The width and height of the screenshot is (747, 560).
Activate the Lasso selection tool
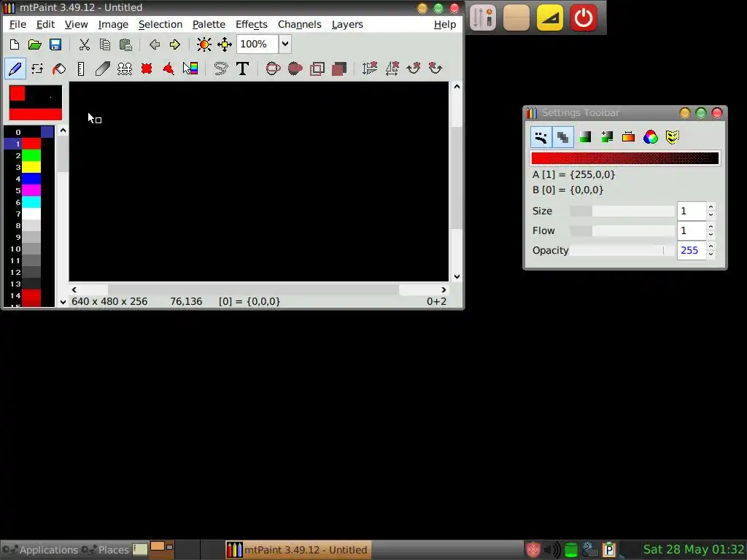click(x=220, y=69)
